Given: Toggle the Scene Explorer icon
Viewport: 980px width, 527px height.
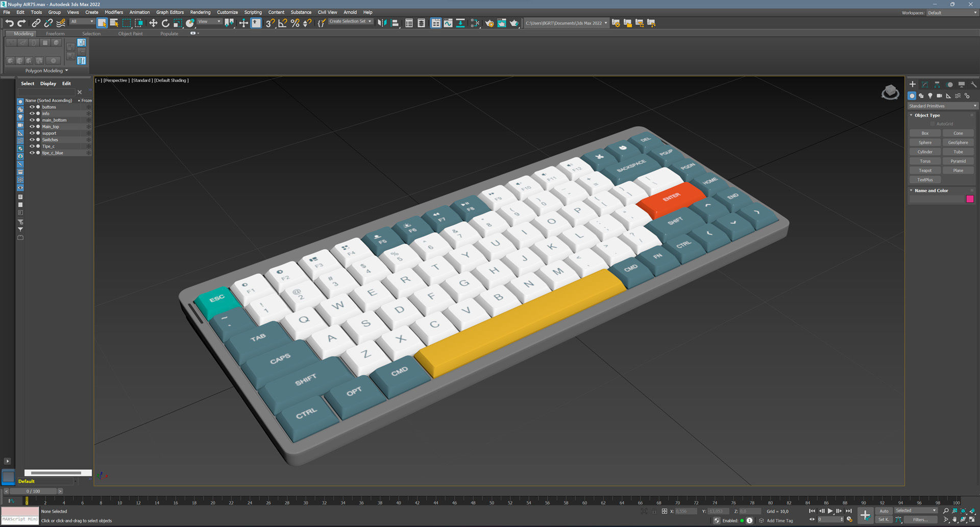Looking at the screenshot, I should [x=409, y=23].
